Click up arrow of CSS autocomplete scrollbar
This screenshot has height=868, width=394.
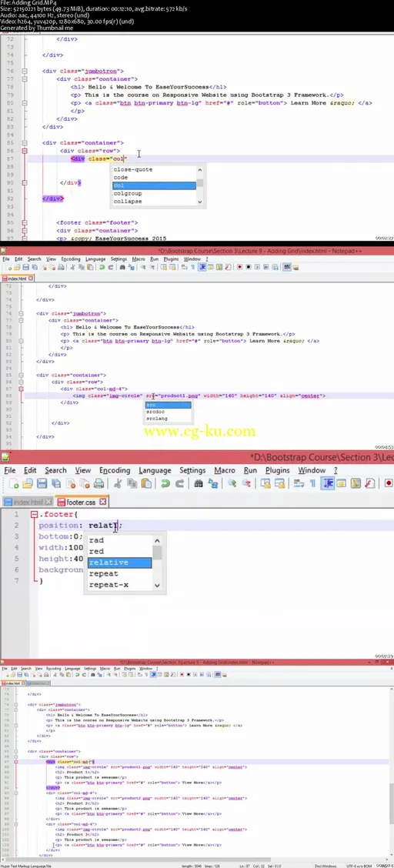click(157, 540)
